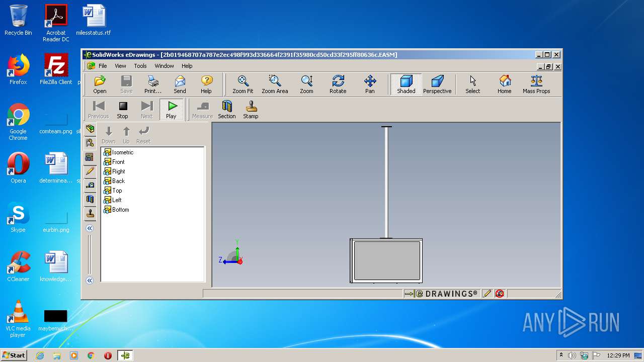The height and width of the screenshot is (362, 644).
Task: Activate the Zoom tool
Action: (306, 84)
